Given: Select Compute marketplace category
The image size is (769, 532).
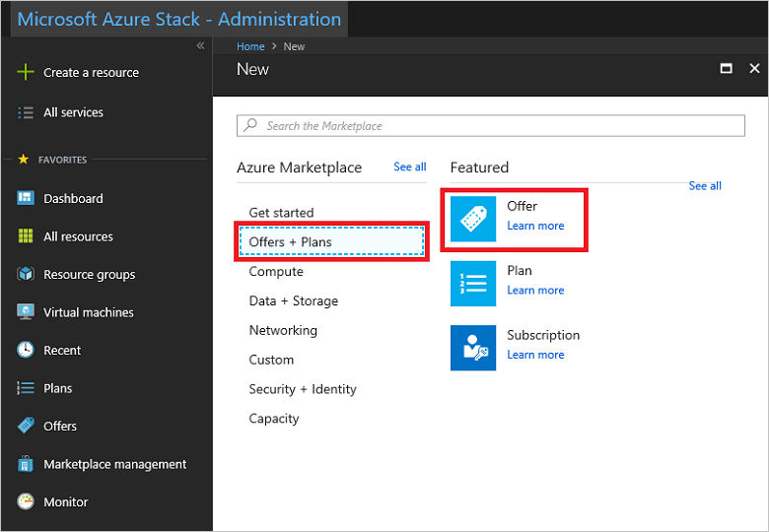Looking at the screenshot, I should (x=276, y=272).
